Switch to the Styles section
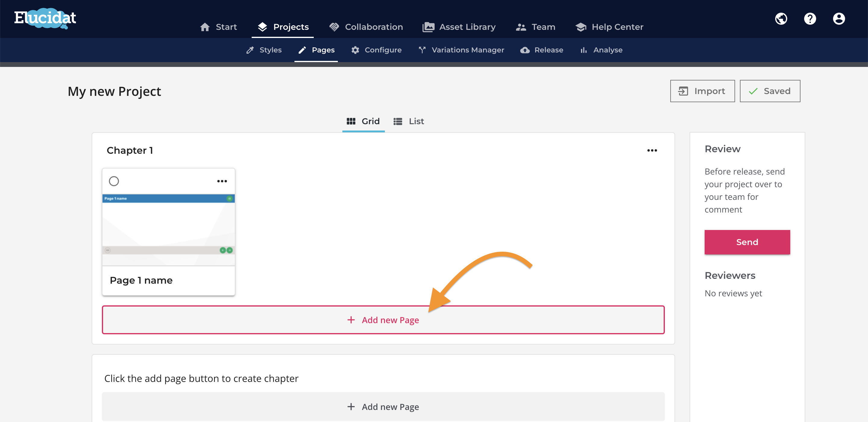The height and width of the screenshot is (422, 868). pos(264,50)
